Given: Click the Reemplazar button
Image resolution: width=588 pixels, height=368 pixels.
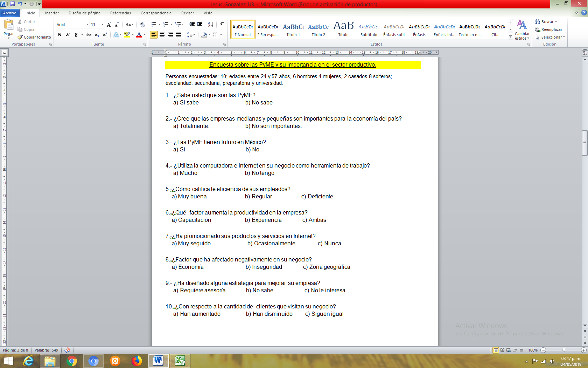Looking at the screenshot, I should [x=548, y=29].
